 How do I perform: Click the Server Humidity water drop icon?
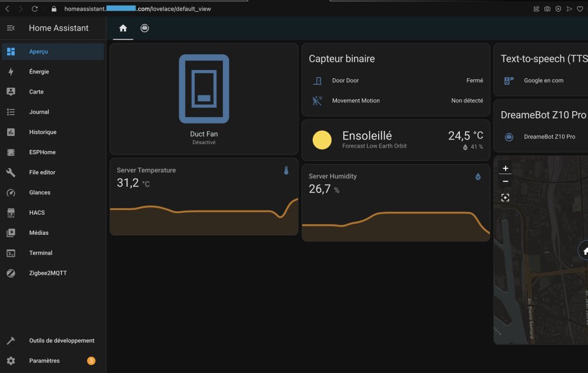coord(477,176)
